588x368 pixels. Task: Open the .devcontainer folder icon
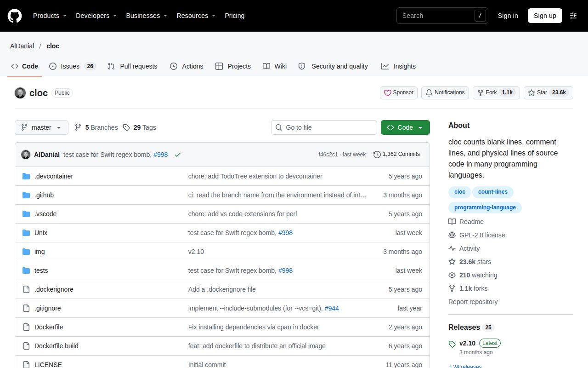click(26, 176)
